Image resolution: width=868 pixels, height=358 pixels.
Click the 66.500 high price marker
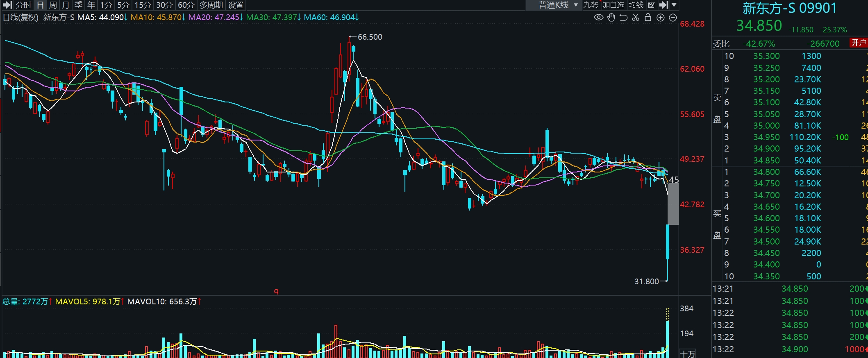[x=370, y=37]
